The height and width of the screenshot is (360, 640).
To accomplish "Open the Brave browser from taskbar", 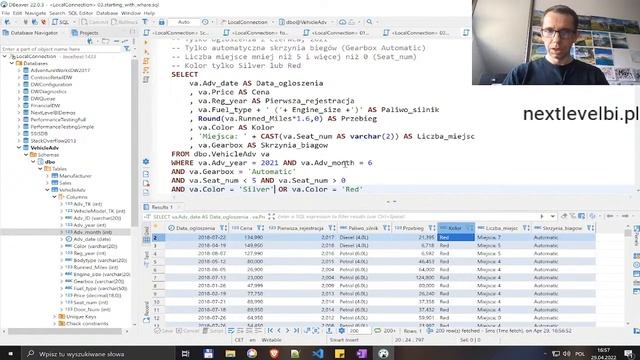I will (274, 353).
